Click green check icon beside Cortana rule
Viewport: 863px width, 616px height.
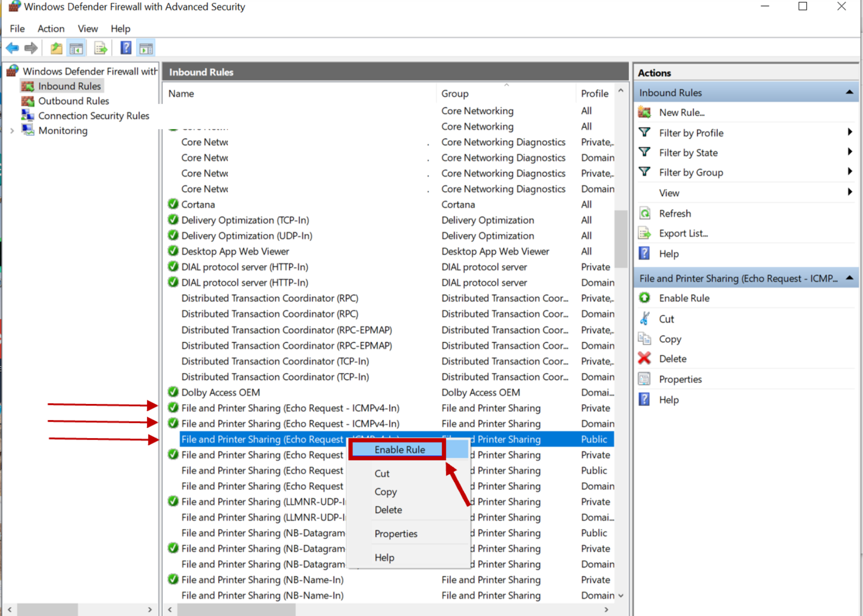173,204
